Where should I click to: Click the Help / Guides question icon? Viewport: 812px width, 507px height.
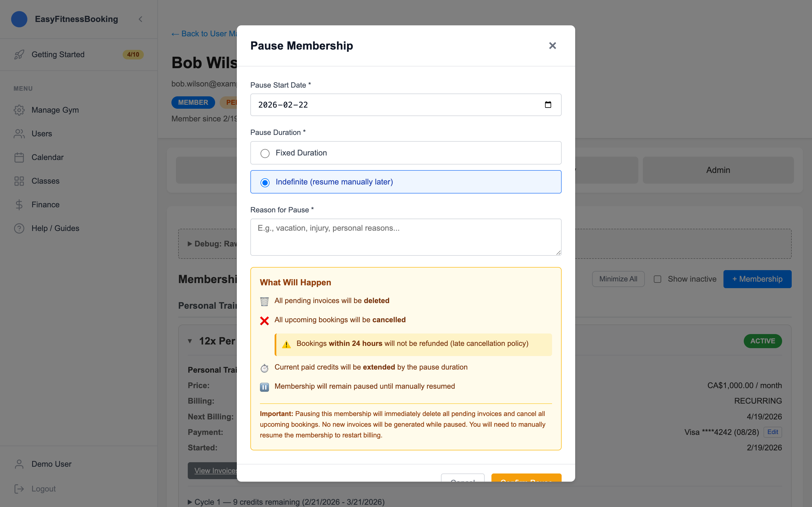[19, 228]
